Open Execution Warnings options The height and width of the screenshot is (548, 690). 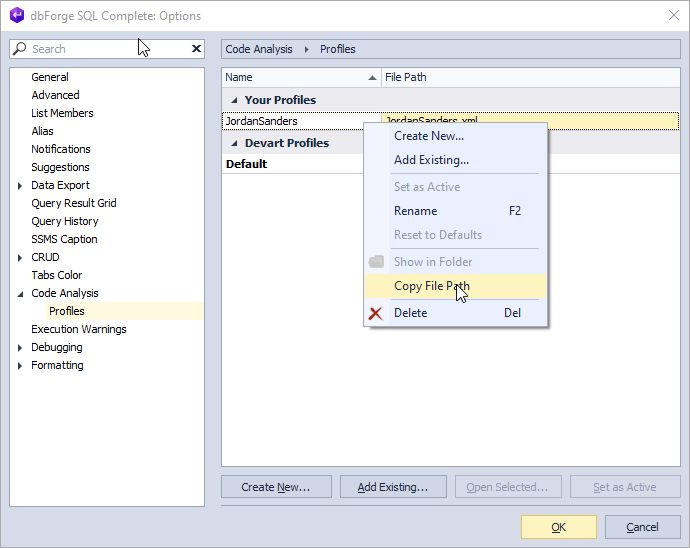[x=79, y=329]
